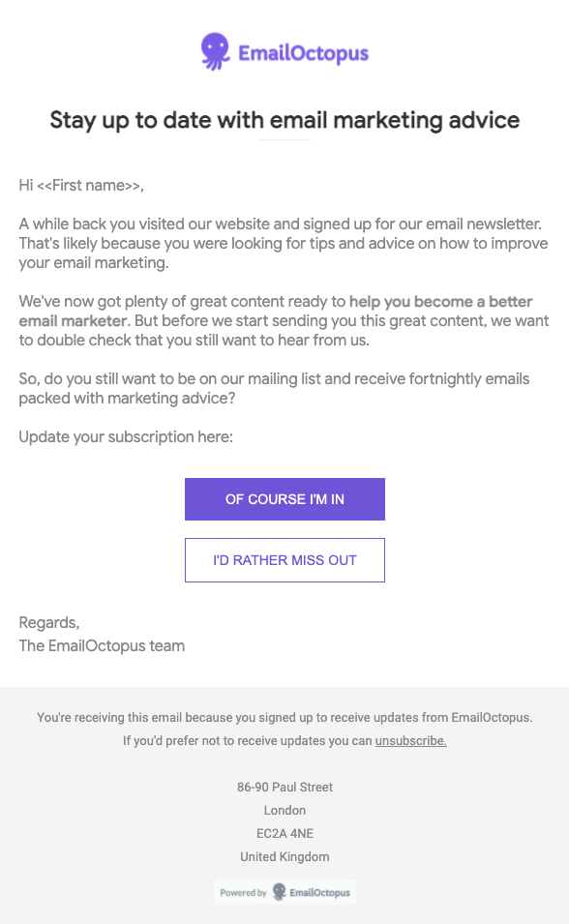The image size is (569, 924).
Task: Select the EmailOctopus branding at the footer
Action: click(x=319, y=891)
